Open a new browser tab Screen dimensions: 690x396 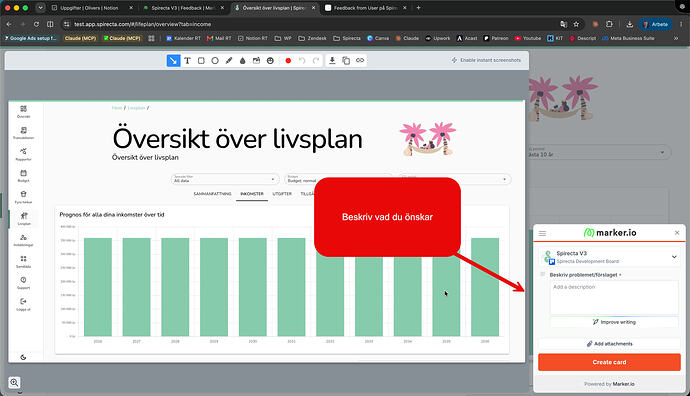click(x=418, y=8)
